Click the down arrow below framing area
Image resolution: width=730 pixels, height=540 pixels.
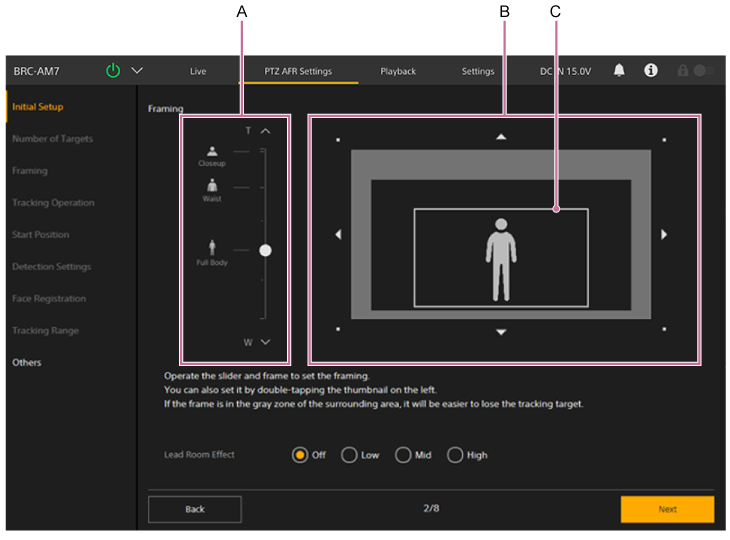click(501, 332)
